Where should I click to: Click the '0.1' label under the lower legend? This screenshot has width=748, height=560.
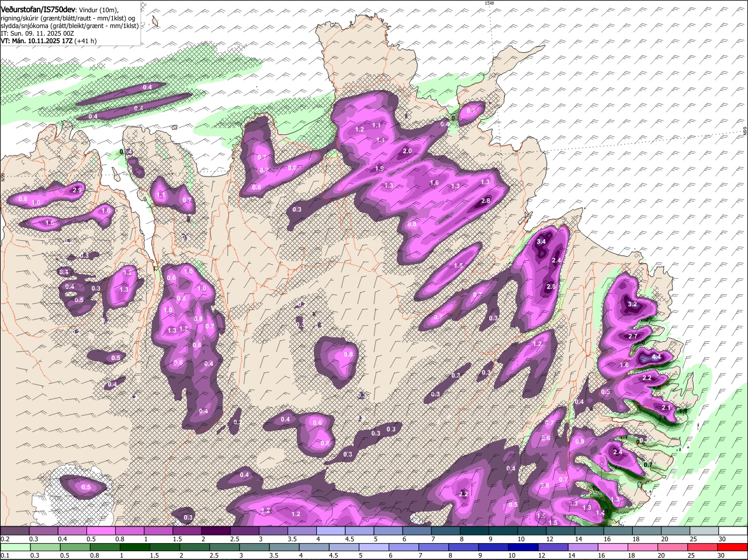[x=5, y=555]
